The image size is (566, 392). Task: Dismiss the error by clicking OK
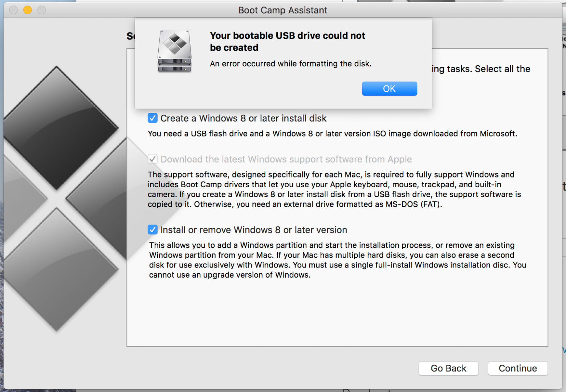tap(389, 89)
